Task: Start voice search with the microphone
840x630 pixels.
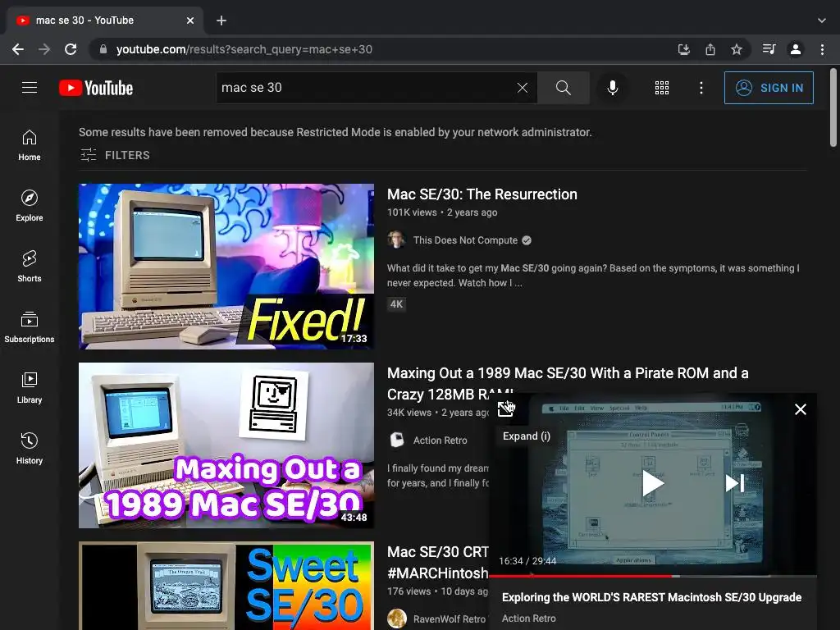Action: coord(612,87)
